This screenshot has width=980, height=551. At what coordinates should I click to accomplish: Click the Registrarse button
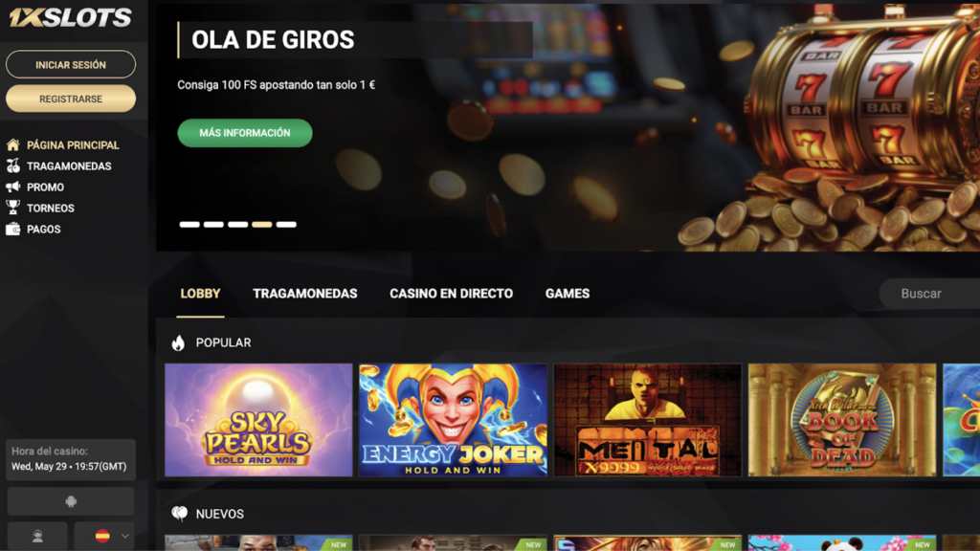(x=71, y=99)
